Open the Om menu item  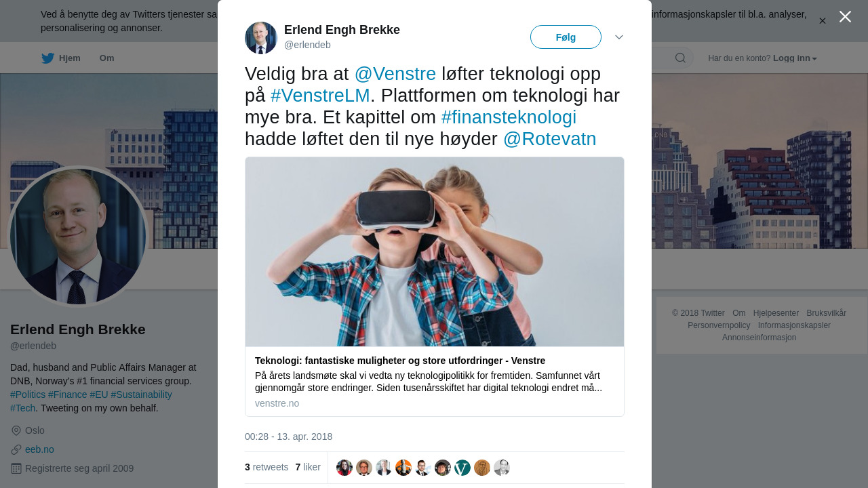[x=107, y=58]
